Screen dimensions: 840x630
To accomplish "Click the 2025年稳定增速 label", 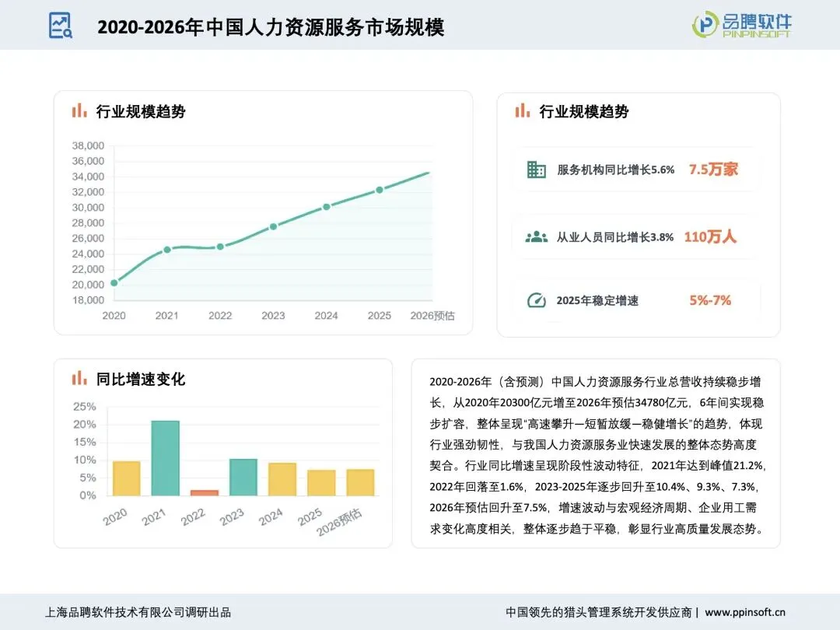I will (597, 300).
